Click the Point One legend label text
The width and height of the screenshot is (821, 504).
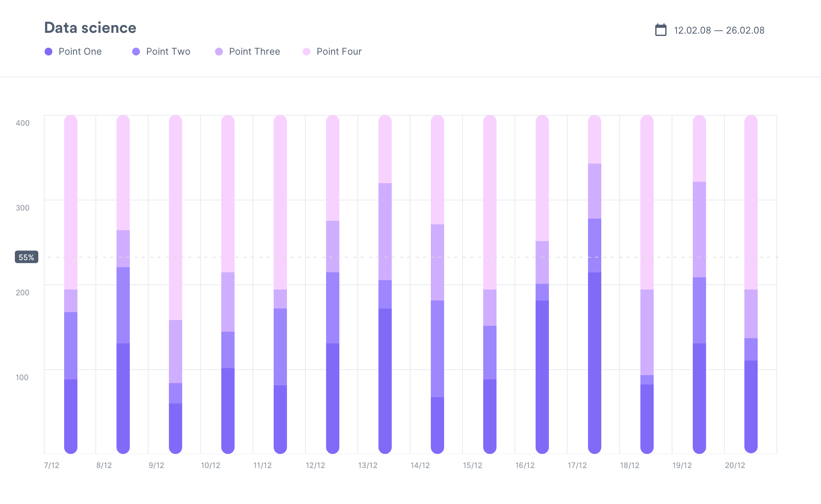(80, 51)
